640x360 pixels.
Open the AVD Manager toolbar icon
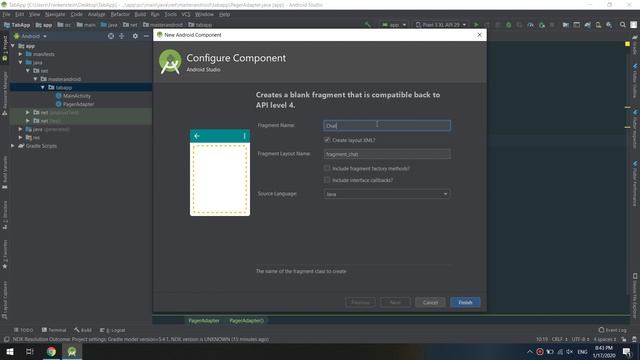598,25
